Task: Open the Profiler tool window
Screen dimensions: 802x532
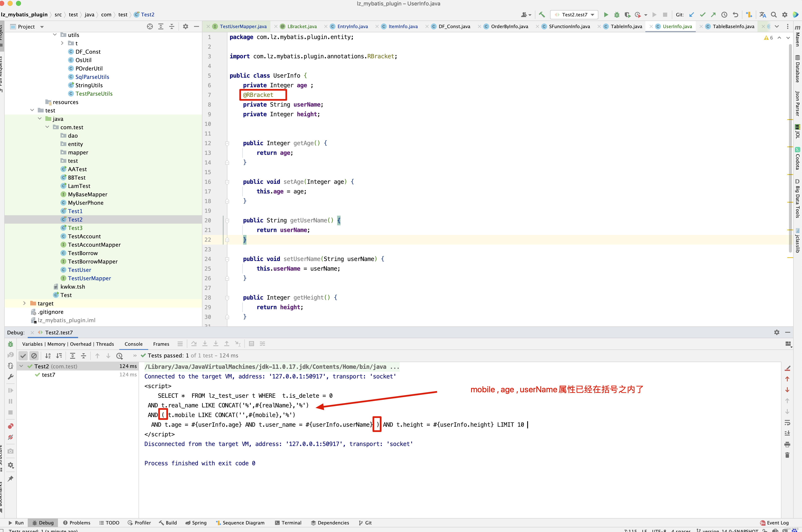Action: [x=139, y=523]
